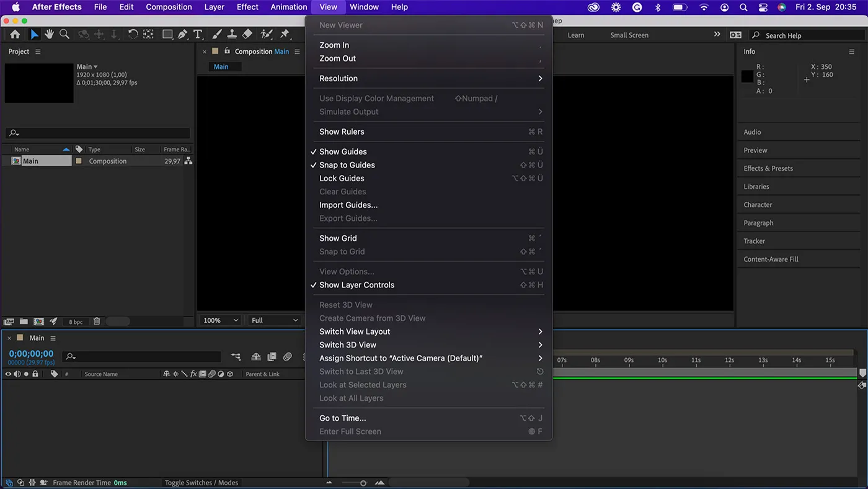Screen dimensions: 868x489
Task: Select the Rectangle shape tool
Action: [x=167, y=34]
